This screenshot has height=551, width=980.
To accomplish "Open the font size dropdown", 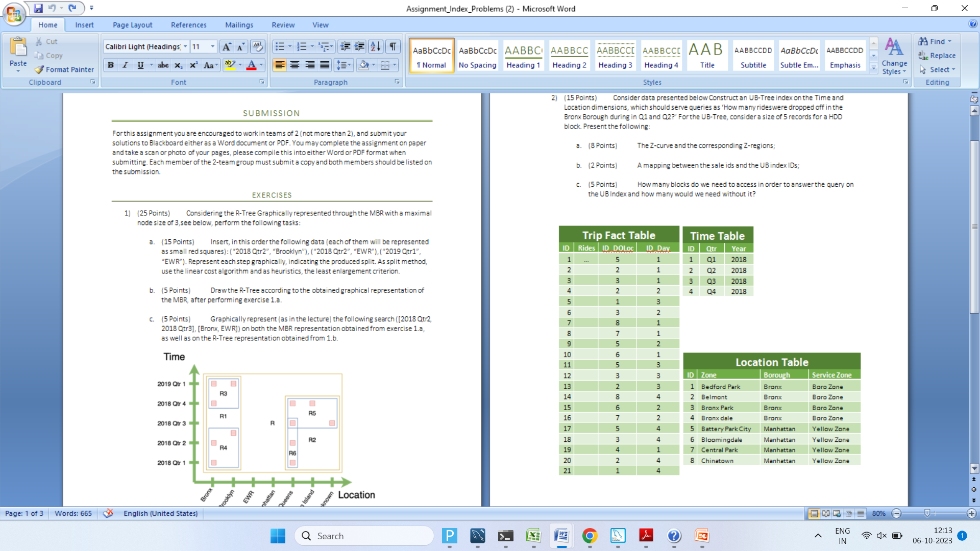I will [213, 46].
